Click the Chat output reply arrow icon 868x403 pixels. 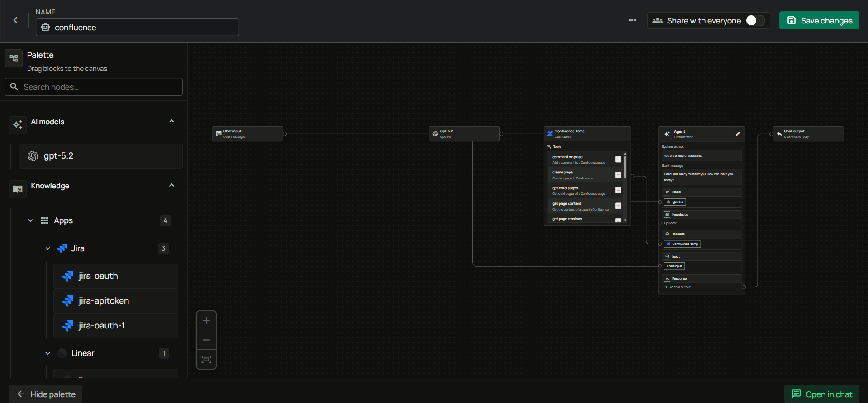pyautogui.click(x=779, y=134)
